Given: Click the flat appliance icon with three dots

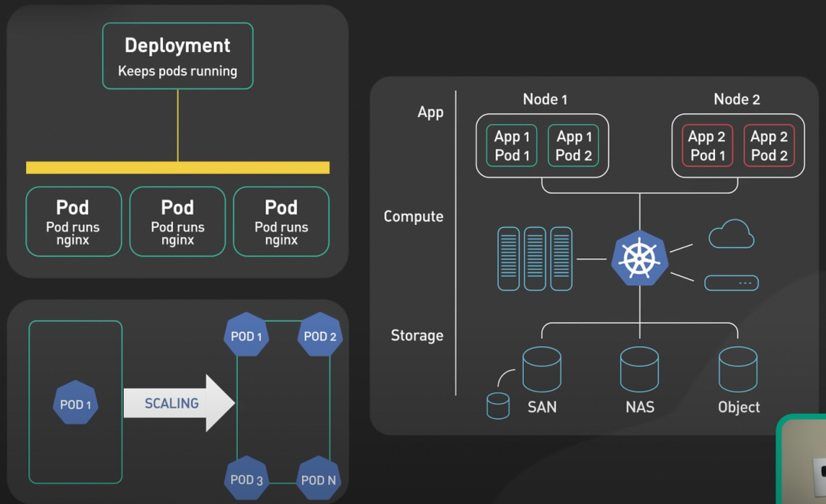Looking at the screenshot, I should point(731,283).
